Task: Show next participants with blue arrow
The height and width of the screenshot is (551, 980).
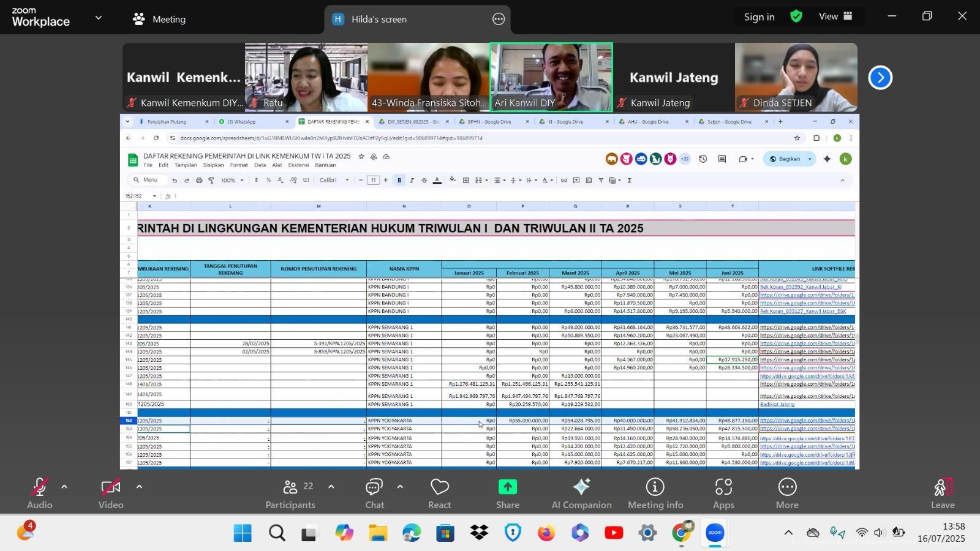Action: click(880, 78)
